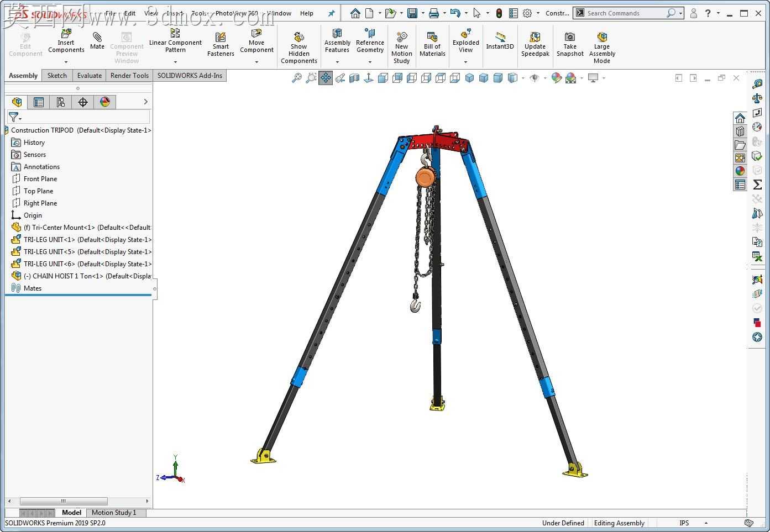Launch Smart Fasteners
This screenshot has width=770, height=532.
(221, 44)
